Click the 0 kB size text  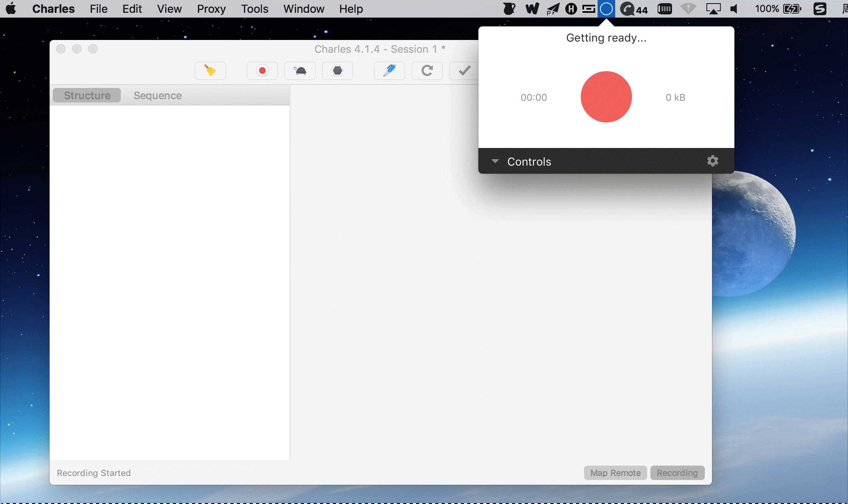675,97
